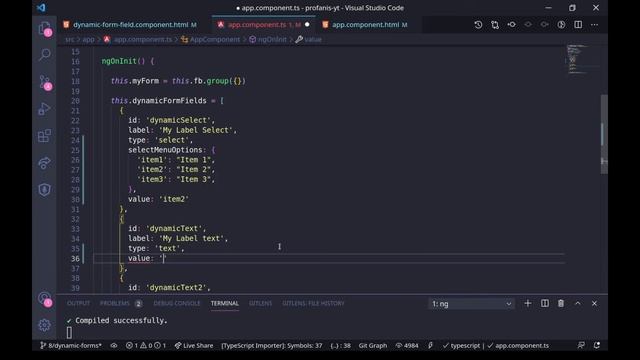
Task: Open next revision dimmed icon
Action: coord(544,25)
